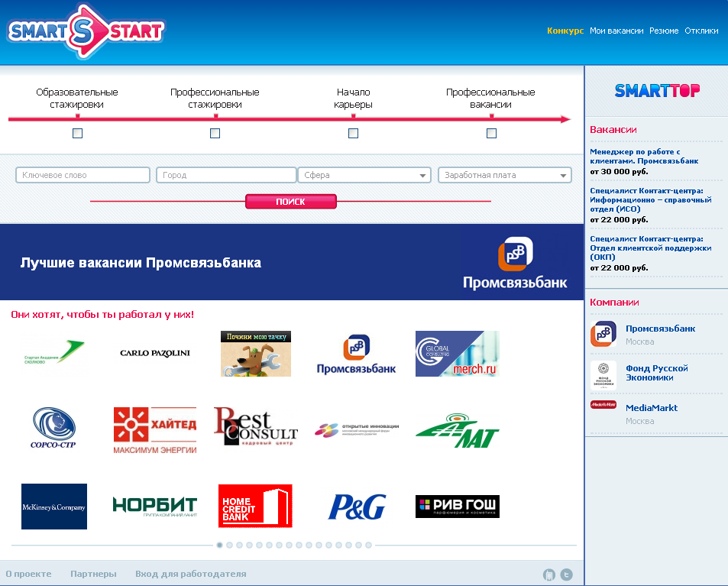The image size is (728, 586).
Task: Click the PSB logo in the blue banner
Action: (x=516, y=264)
